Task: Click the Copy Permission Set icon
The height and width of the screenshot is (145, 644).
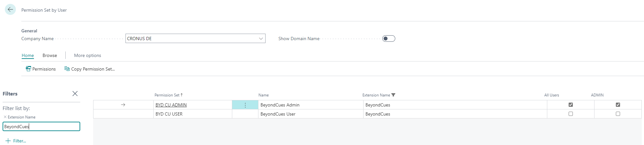Action: [x=67, y=69]
